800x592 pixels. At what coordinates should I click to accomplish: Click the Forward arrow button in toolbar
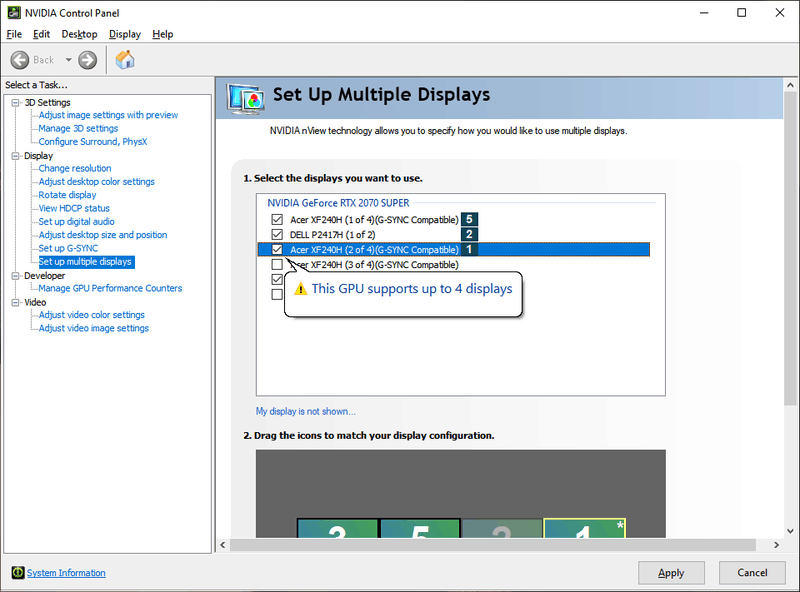click(x=87, y=60)
